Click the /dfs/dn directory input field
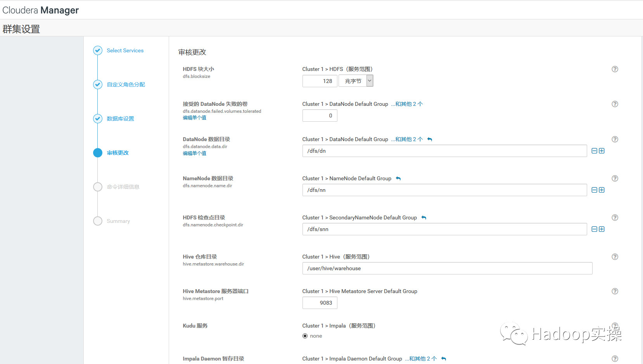643x364 pixels. coord(444,151)
